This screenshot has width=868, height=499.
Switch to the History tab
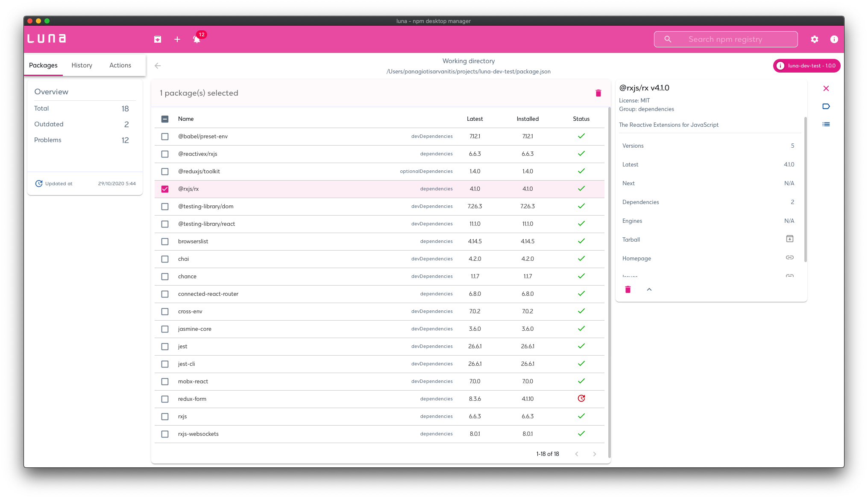pos(82,65)
